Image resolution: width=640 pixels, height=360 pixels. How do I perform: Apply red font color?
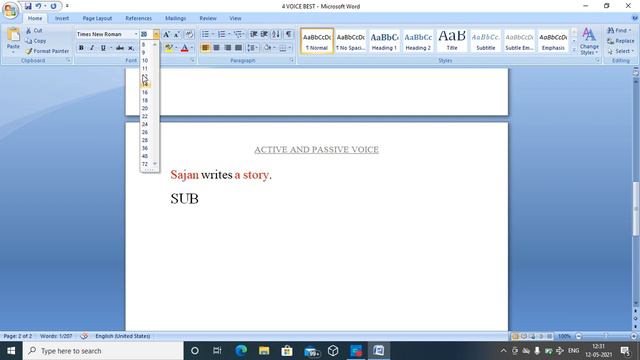tap(184, 48)
